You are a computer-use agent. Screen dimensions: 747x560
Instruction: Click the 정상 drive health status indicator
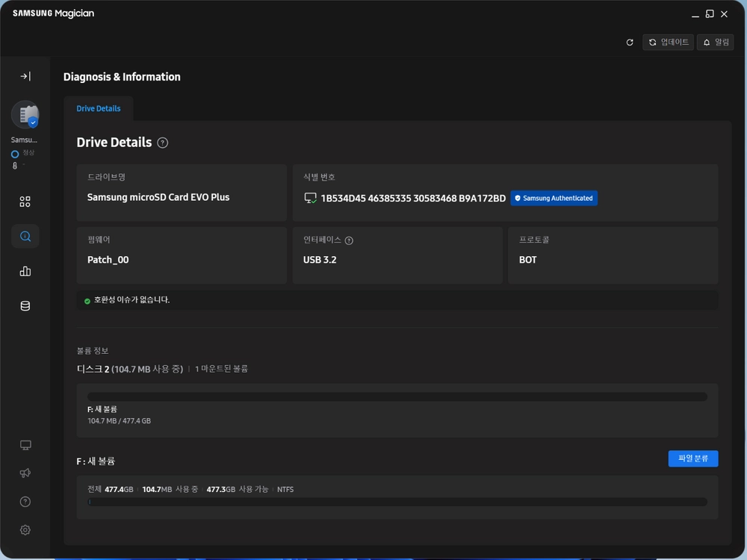pyautogui.click(x=23, y=153)
